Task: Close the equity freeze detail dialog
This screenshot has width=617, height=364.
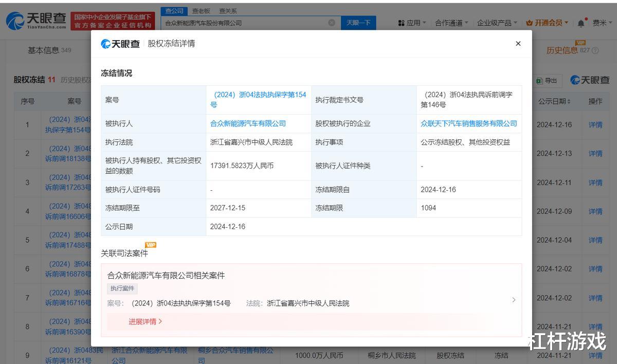Action: point(518,44)
